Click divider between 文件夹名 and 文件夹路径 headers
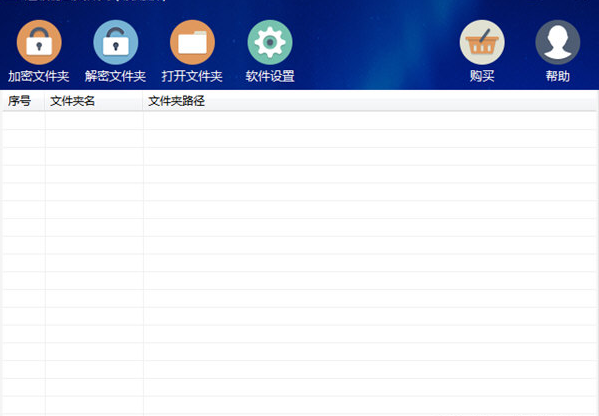 coord(143,101)
